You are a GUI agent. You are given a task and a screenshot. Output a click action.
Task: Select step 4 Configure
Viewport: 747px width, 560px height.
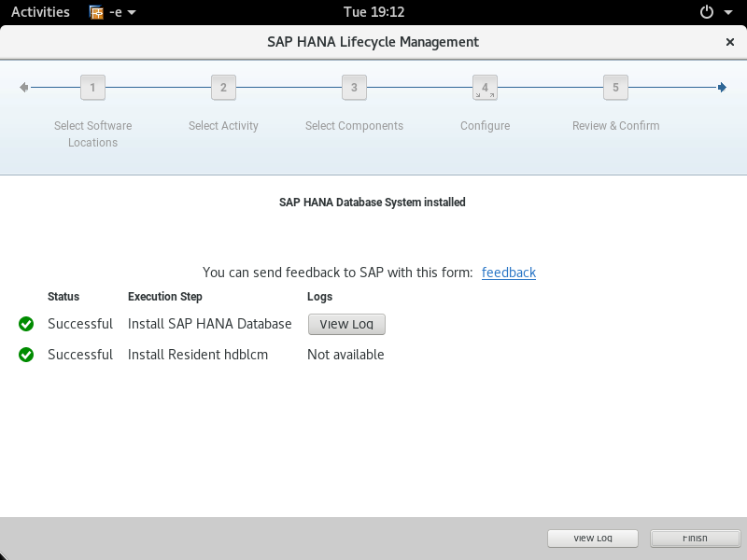[485, 87]
